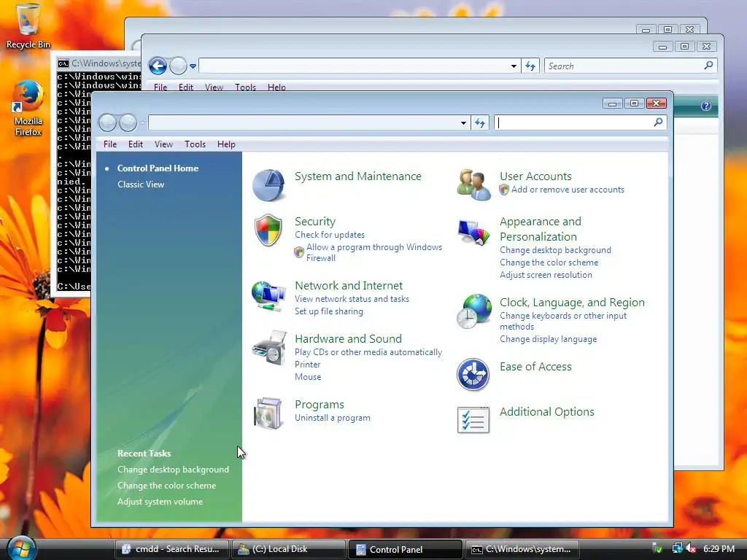Click Change desktop background in Recent Tasks
Image resolution: width=747 pixels, height=560 pixels.
coord(173,470)
